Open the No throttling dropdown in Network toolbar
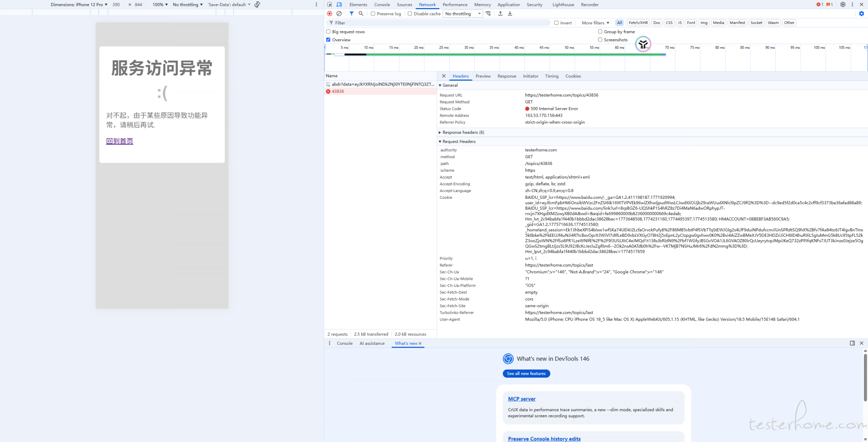Screen dimensions: 868x442 pyautogui.click(x=463, y=14)
